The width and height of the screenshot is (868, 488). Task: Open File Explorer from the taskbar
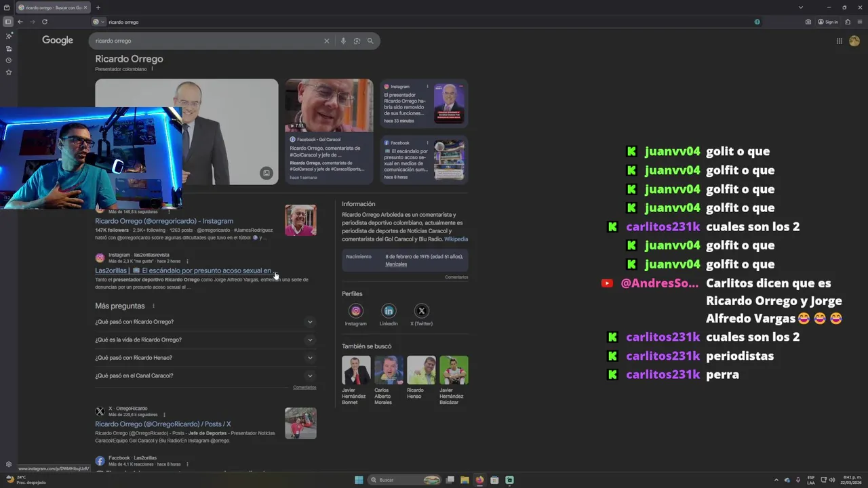(x=465, y=480)
